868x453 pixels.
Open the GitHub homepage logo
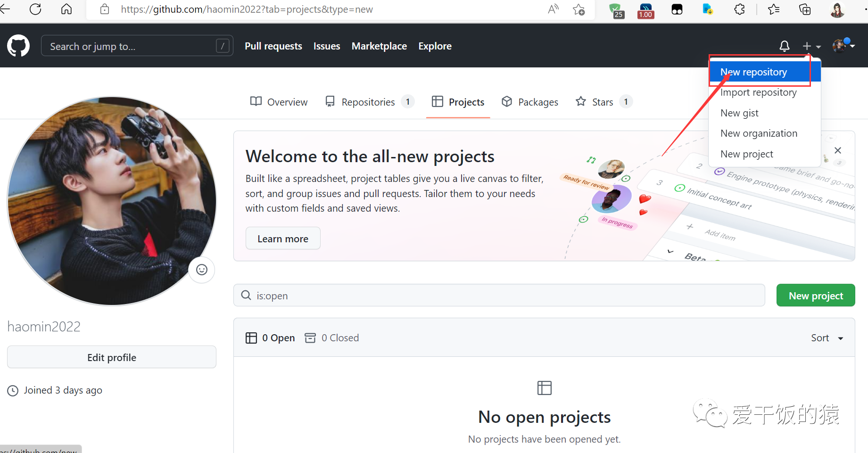point(18,46)
